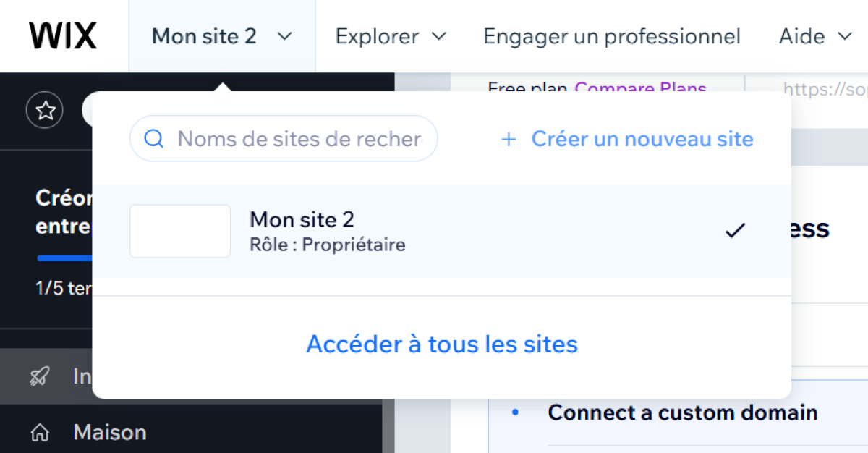
Task: Click the plus icon beside Créer un nouveau site
Action: click(509, 139)
